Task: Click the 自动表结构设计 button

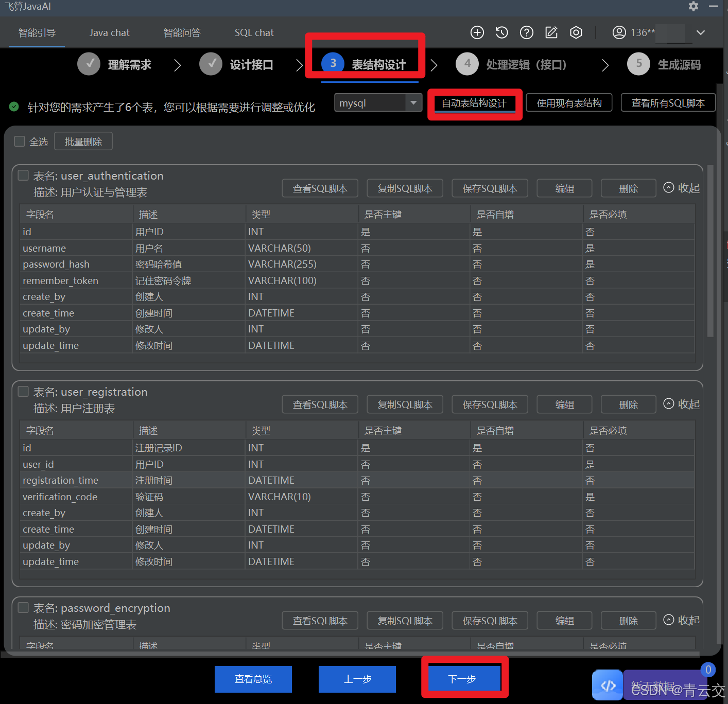Action: [x=474, y=103]
